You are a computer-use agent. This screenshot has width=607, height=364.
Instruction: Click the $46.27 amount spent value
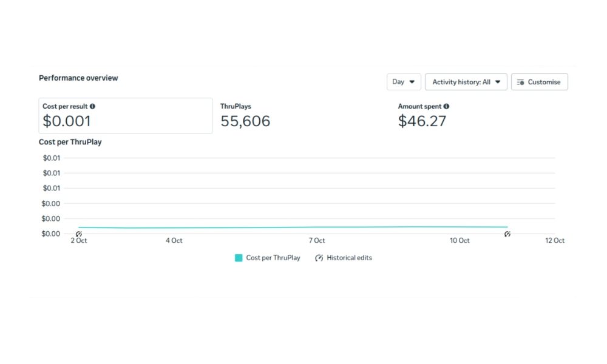(x=422, y=121)
